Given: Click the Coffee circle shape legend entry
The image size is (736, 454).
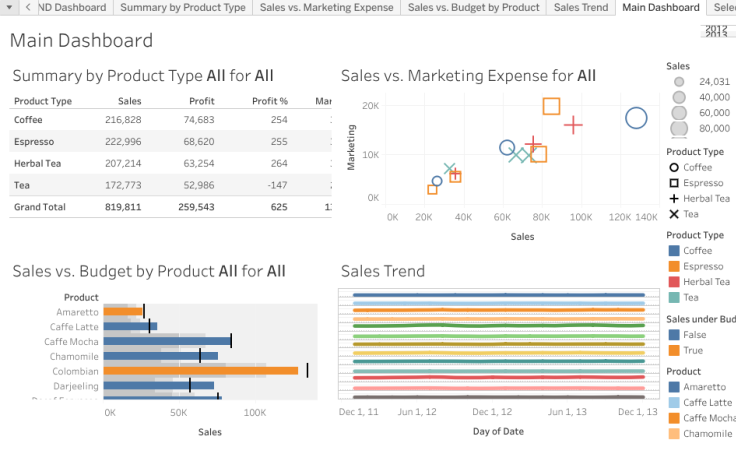Looking at the screenshot, I should (x=675, y=168).
